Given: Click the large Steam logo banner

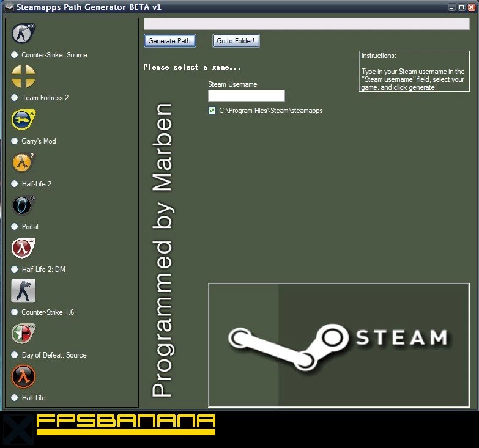Looking at the screenshot, I should pos(338,345).
